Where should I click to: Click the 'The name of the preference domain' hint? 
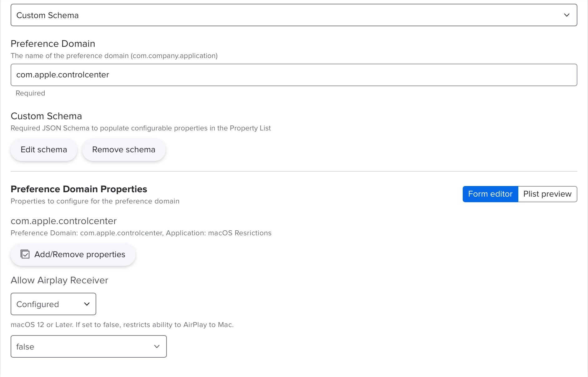tap(114, 56)
